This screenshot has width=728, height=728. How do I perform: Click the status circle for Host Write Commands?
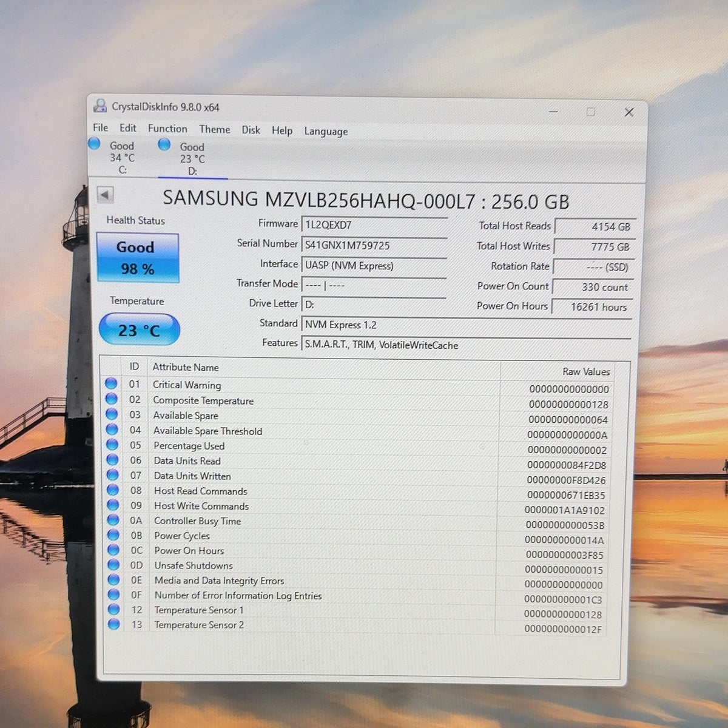113,505
